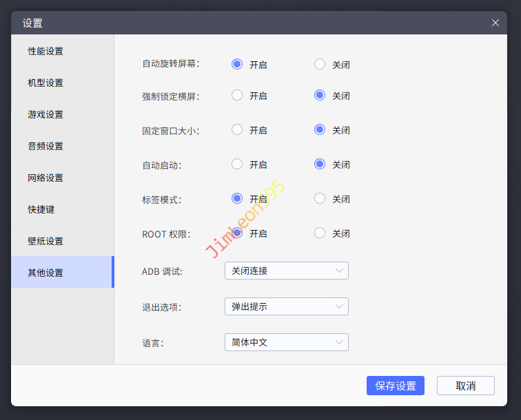The height and width of the screenshot is (420, 521).
Task: Select 网络设置 sidebar item
Action: (x=45, y=178)
